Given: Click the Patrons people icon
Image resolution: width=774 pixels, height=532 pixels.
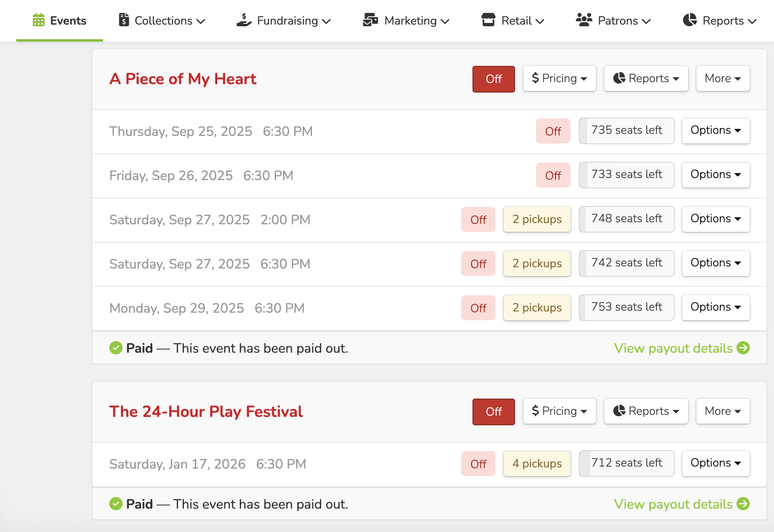Looking at the screenshot, I should pos(584,20).
